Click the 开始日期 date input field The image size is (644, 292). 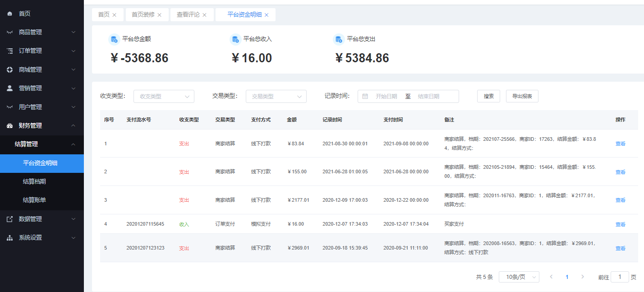click(x=386, y=97)
